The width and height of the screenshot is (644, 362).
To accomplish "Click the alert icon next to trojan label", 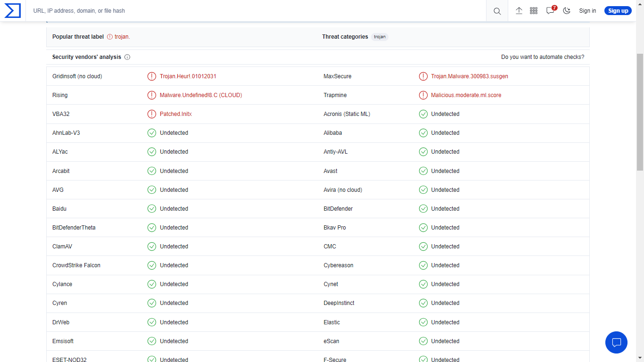I will click(x=110, y=37).
